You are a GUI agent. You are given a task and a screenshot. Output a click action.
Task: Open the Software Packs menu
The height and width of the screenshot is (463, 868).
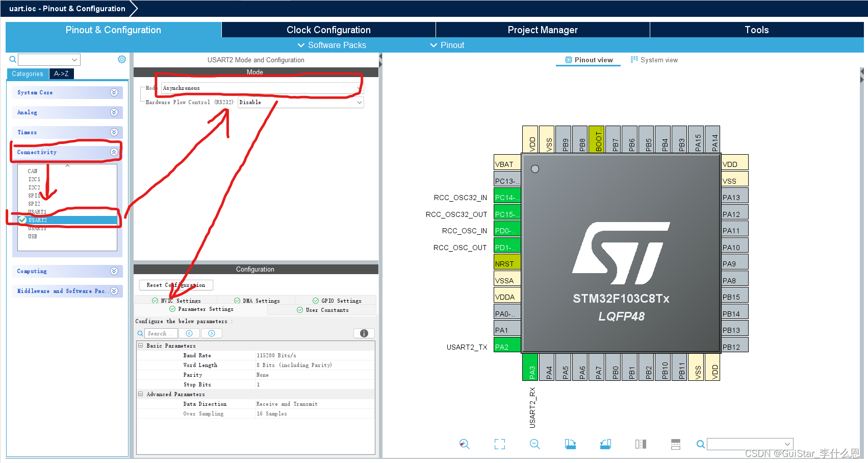click(x=331, y=45)
